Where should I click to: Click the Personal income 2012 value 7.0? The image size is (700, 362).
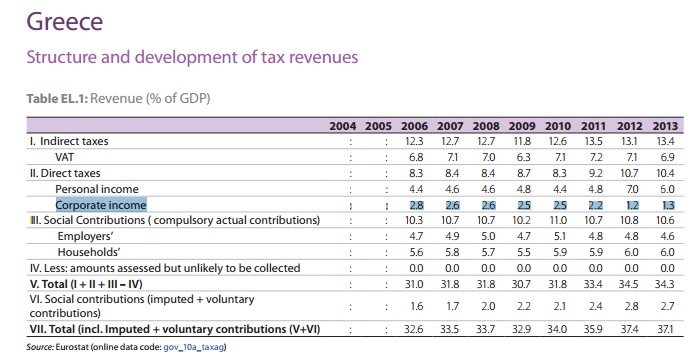(x=632, y=189)
